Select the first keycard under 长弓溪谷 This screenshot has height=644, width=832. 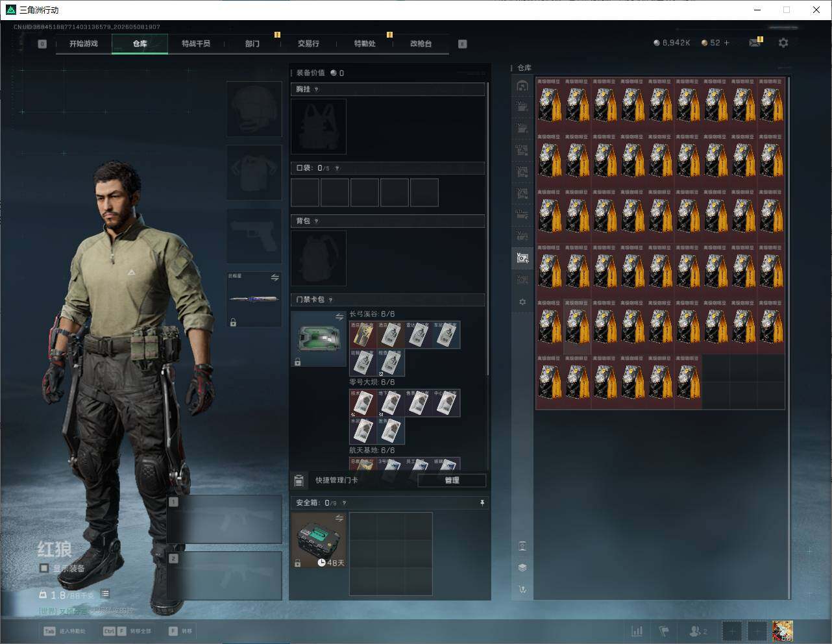point(363,335)
